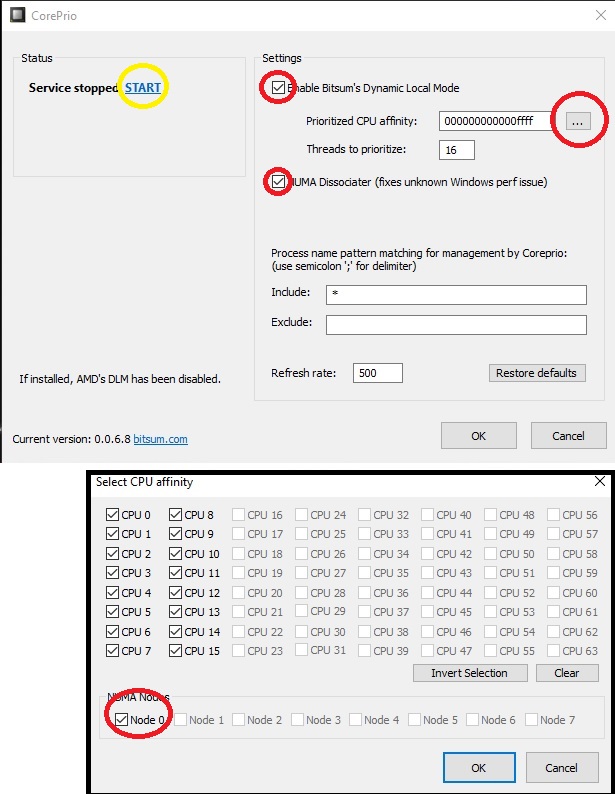Uncheck CPU 9 checkbox
The width and height of the screenshot is (615, 794).
pos(176,534)
